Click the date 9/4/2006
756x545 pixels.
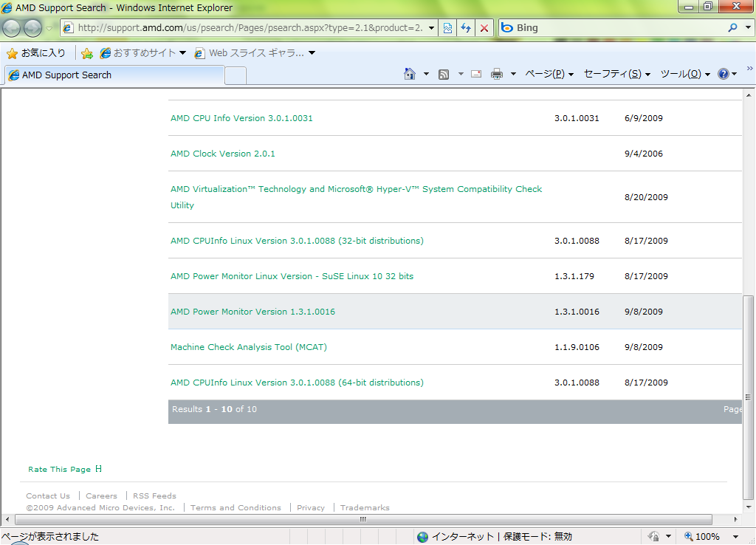click(x=644, y=154)
